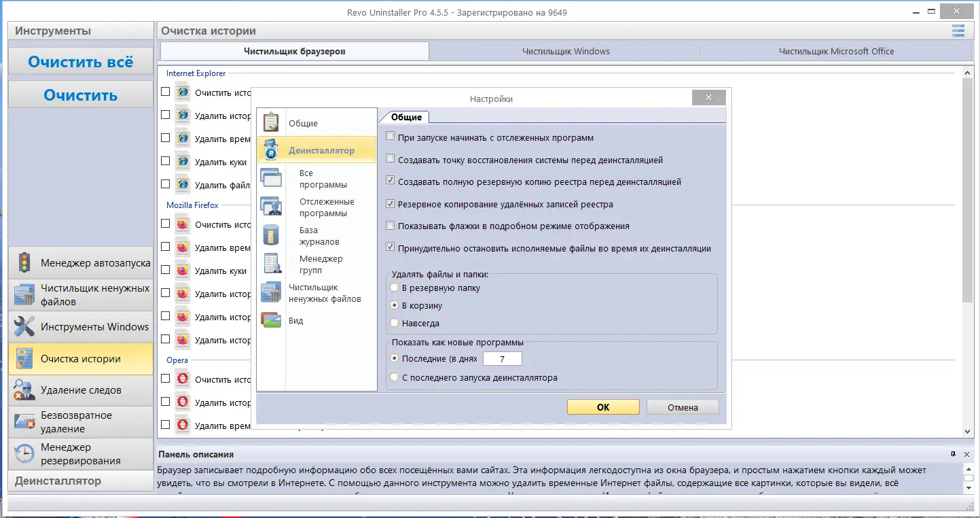Close the Настройки dialog
The width and height of the screenshot is (980, 518).
(x=708, y=98)
